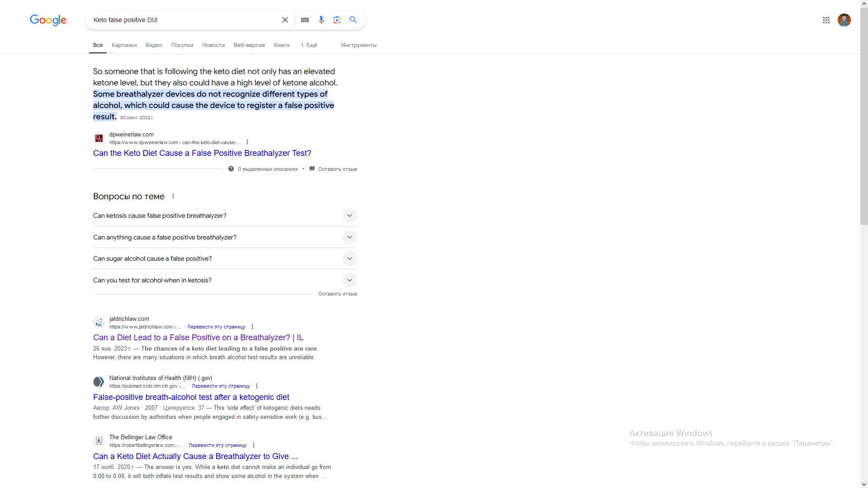Click the National Institutes of Health favicon
868x488 pixels.
99,382
